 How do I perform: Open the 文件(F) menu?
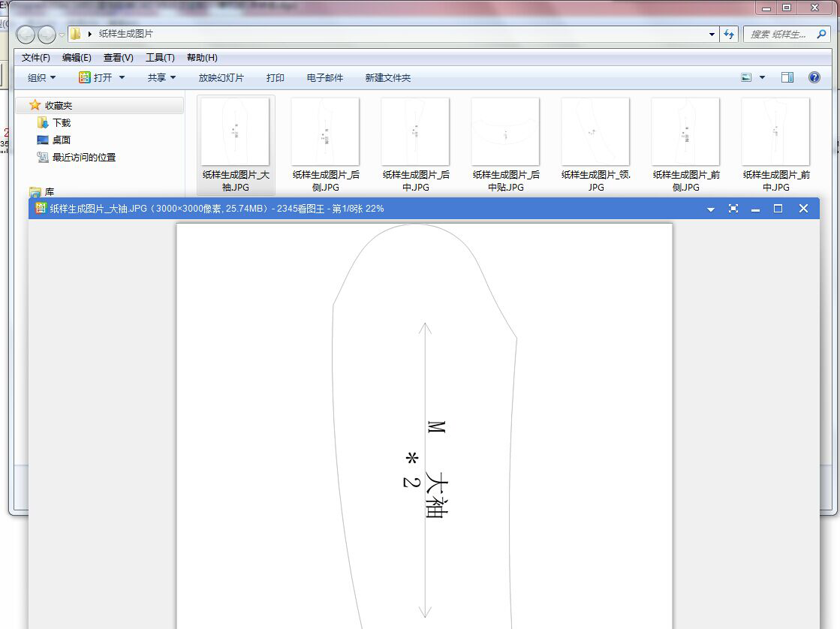[36, 58]
